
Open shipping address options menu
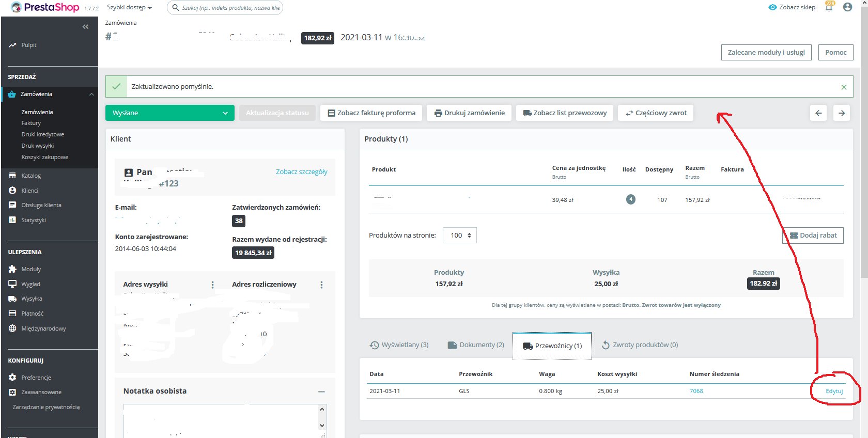click(212, 285)
